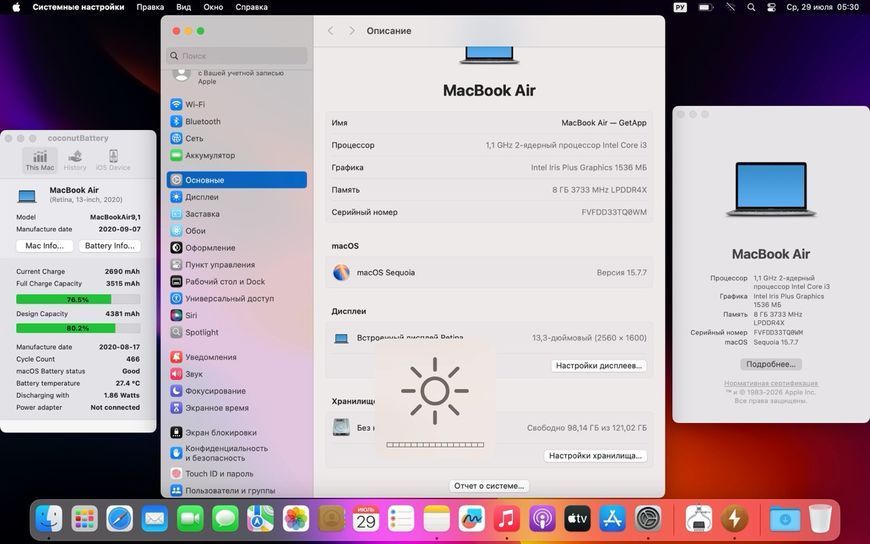Open Control Center in menu bar
This screenshot has height=544, width=870.
click(x=771, y=7)
